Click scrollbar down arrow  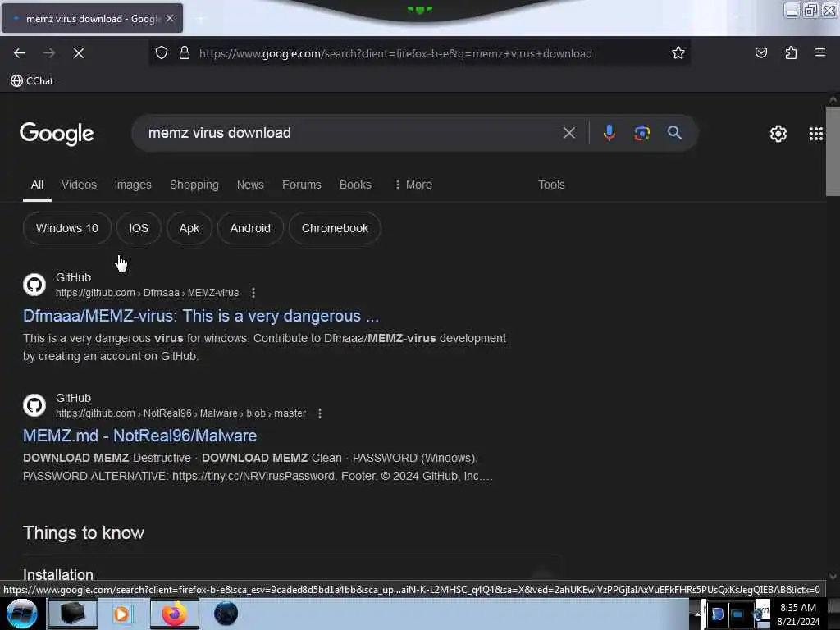point(833,577)
